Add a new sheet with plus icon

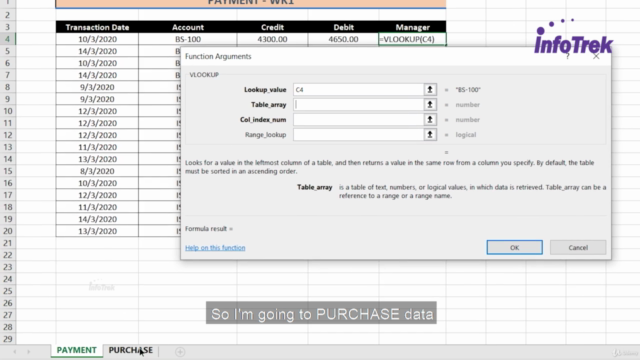pos(180,351)
